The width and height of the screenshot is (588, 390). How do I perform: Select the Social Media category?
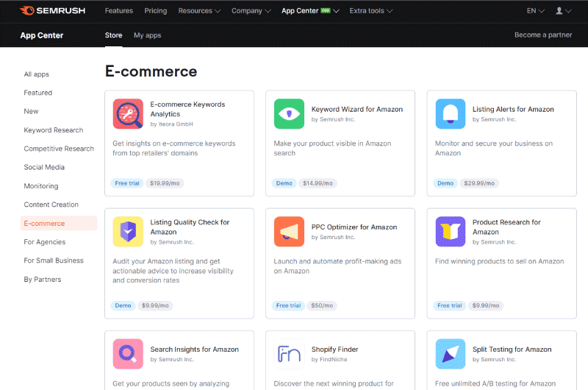point(44,168)
